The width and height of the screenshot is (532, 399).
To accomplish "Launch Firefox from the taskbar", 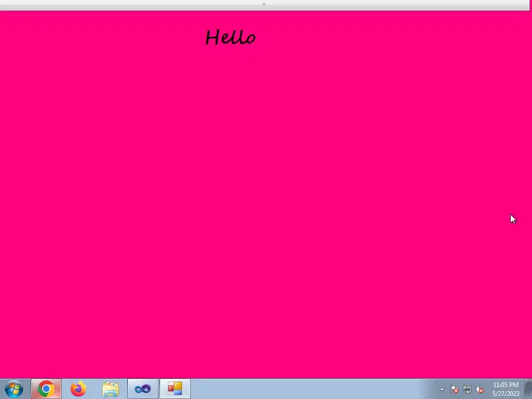I will coord(78,389).
